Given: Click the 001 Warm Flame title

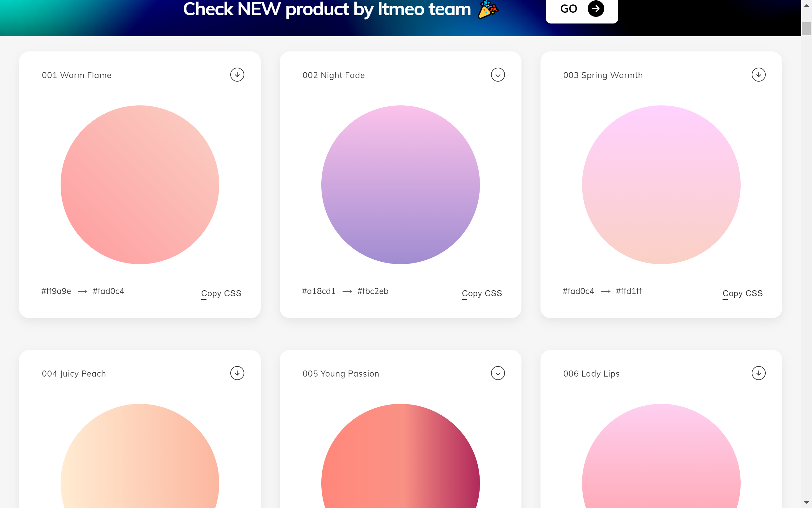Looking at the screenshot, I should pyautogui.click(x=76, y=75).
